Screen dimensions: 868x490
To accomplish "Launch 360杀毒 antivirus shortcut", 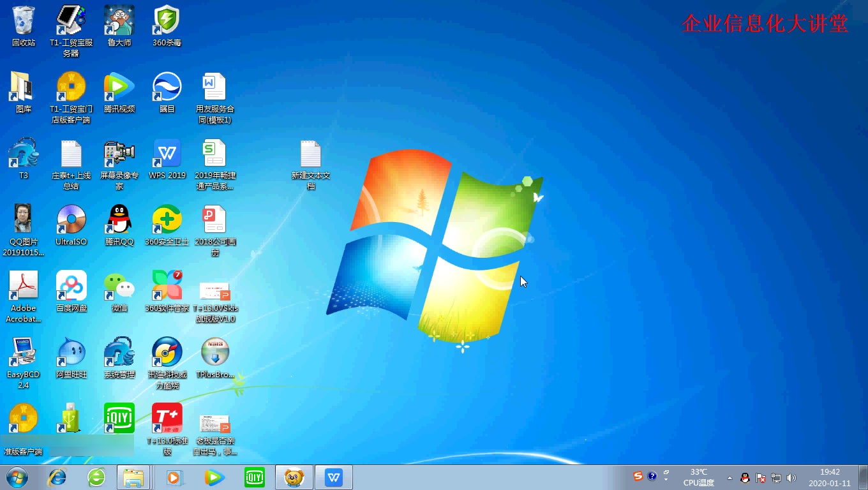I will click(167, 26).
